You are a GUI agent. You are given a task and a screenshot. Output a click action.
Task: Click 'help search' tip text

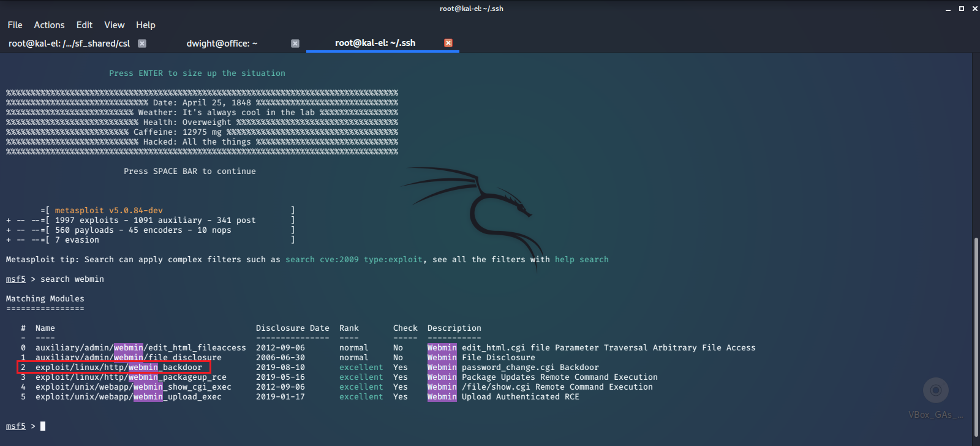pyautogui.click(x=582, y=259)
